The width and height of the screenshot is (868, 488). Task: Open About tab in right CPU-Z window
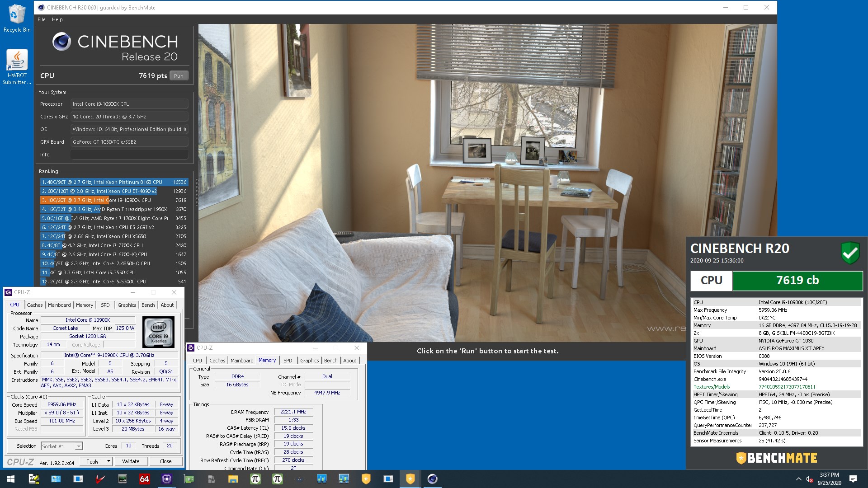pos(350,361)
